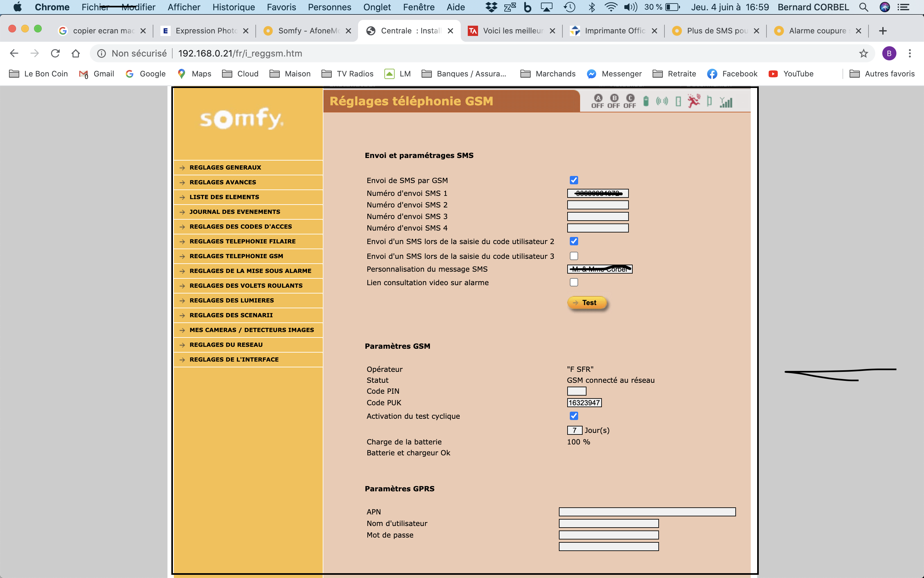Click the yellow Test button
Screen dimensions: 924x578
point(587,303)
